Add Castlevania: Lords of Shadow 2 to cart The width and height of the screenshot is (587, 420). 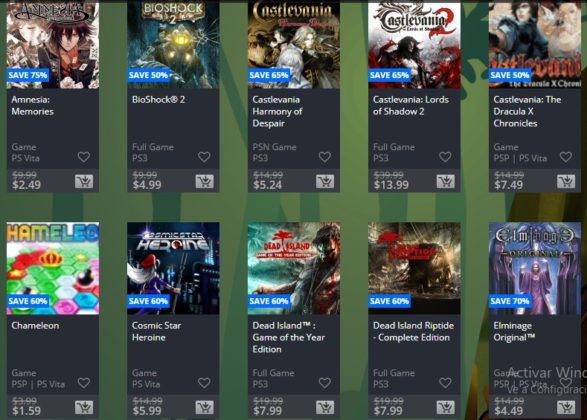[445, 182]
